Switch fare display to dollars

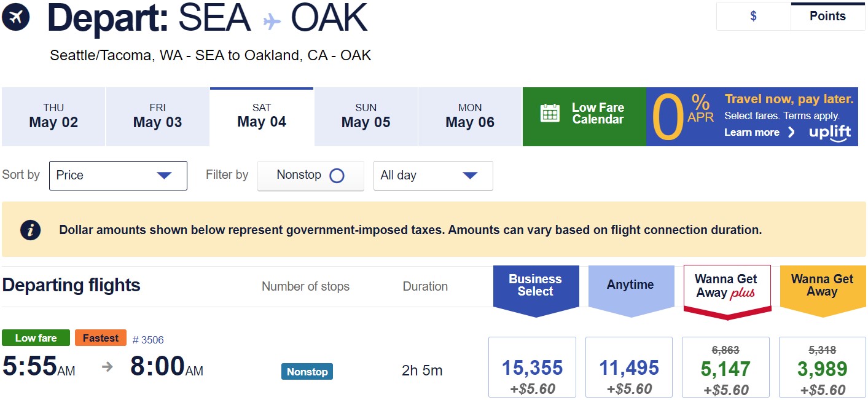(x=753, y=16)
